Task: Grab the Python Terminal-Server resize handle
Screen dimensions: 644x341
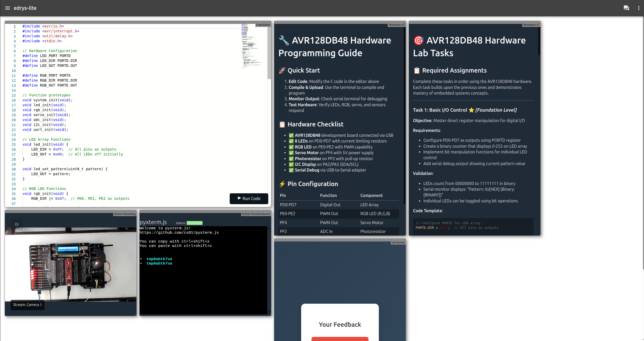Action: pyautogui.click(x=270, y=315)
